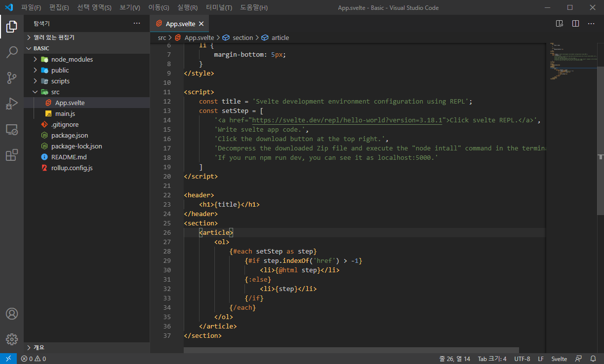
Task: Open the Explorer view in activity bar
Action: (12, 26)
